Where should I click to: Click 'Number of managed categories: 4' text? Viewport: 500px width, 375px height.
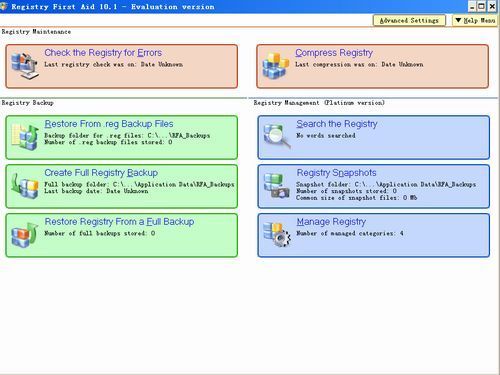pyautogui.click(x=350, y=233)
